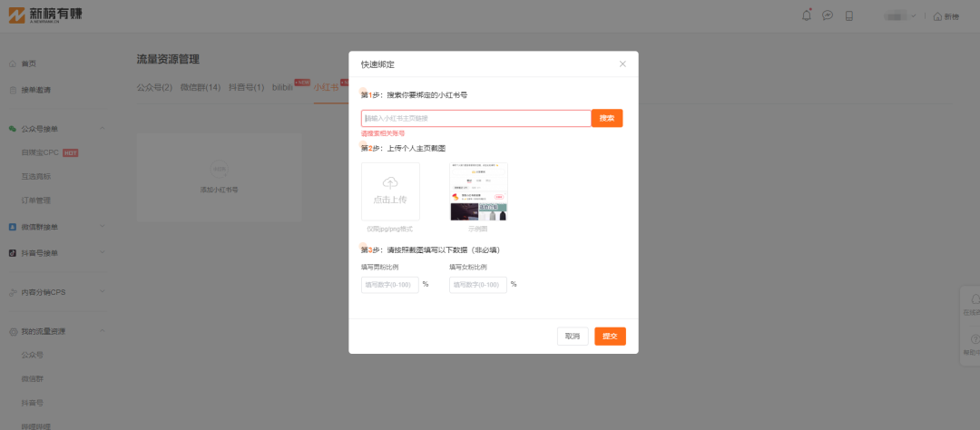The width and height of the screenshot is (980, 430).
Task: Switch to the 微信群(14) tab
Action: click(201, 87)
